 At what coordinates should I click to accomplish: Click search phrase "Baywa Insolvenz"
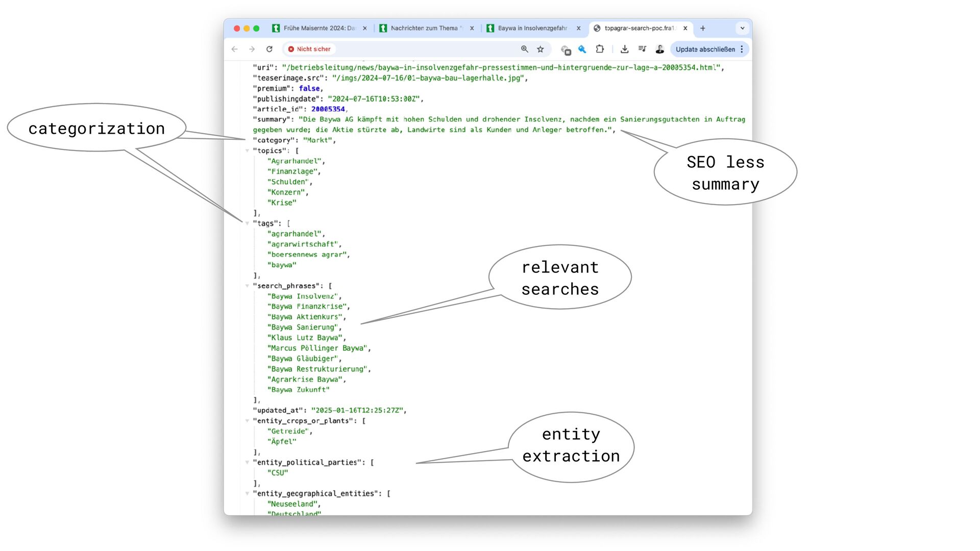303,296
